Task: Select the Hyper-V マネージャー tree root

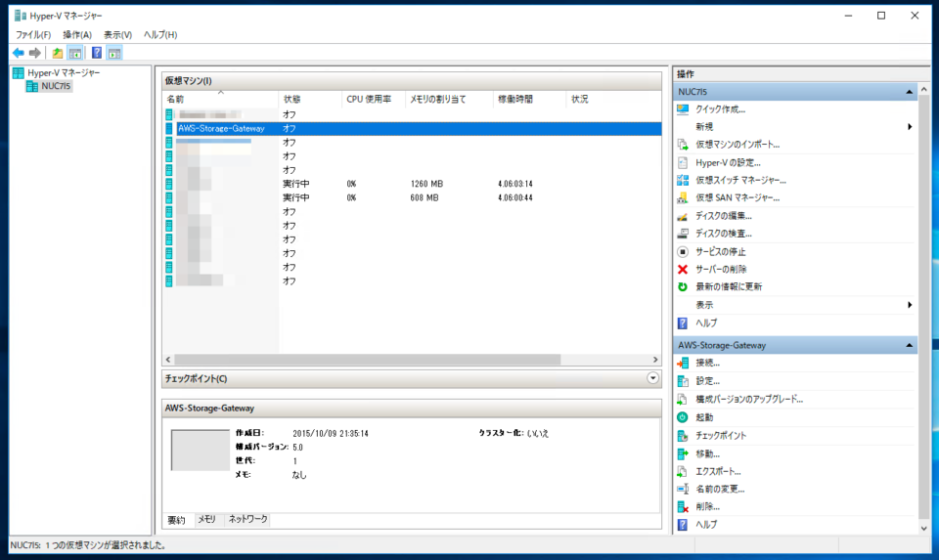Action: pos(64,73)
